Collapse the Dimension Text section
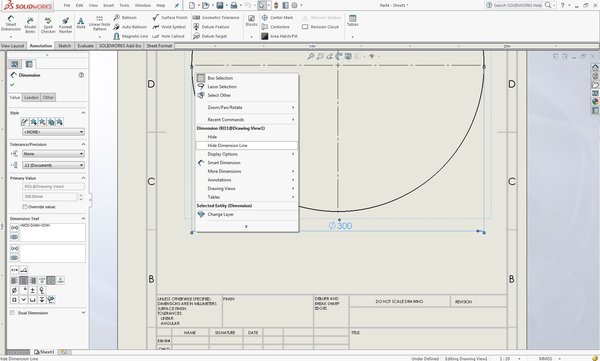 pos(83,218)
